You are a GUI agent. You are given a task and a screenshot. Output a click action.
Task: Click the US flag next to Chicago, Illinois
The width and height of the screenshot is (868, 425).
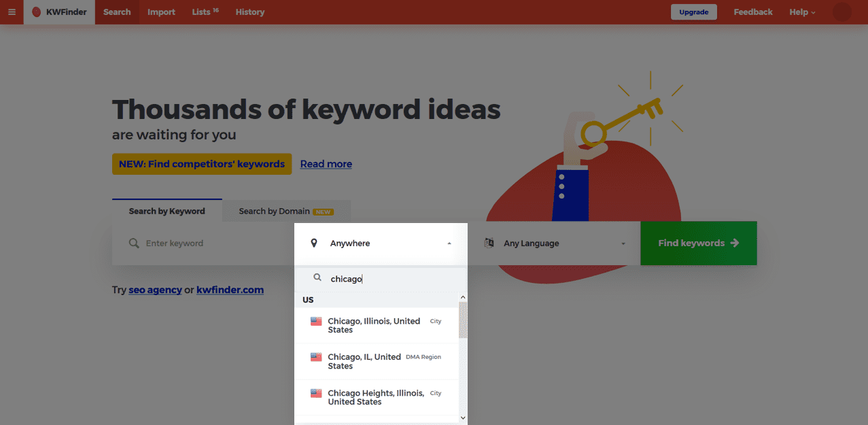coord(316,320)
